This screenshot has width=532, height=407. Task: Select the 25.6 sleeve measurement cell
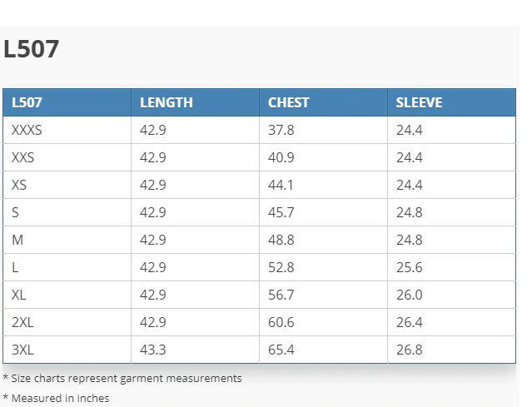pyautogui.click(x=409, y=267)
